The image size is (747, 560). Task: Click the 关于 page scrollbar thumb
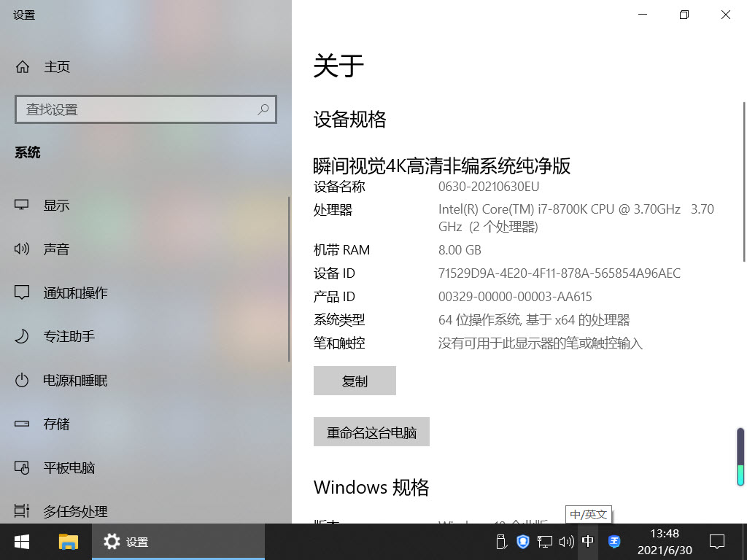tap(744, 181)
